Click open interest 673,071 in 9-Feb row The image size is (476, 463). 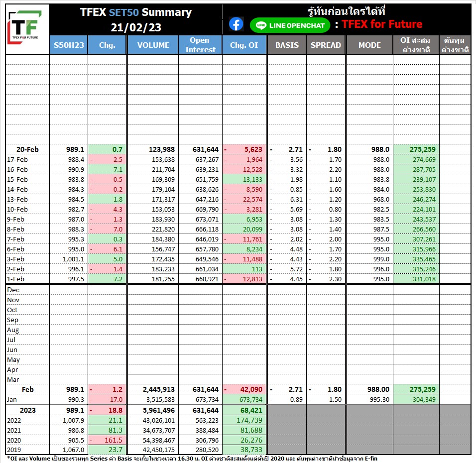[207, 219]
